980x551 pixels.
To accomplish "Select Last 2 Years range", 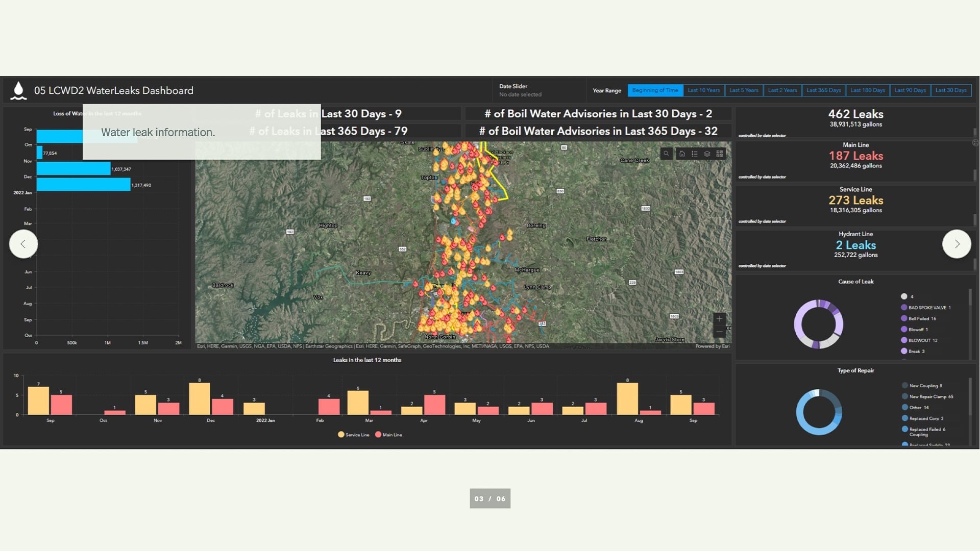I will [x=782, y=90].
